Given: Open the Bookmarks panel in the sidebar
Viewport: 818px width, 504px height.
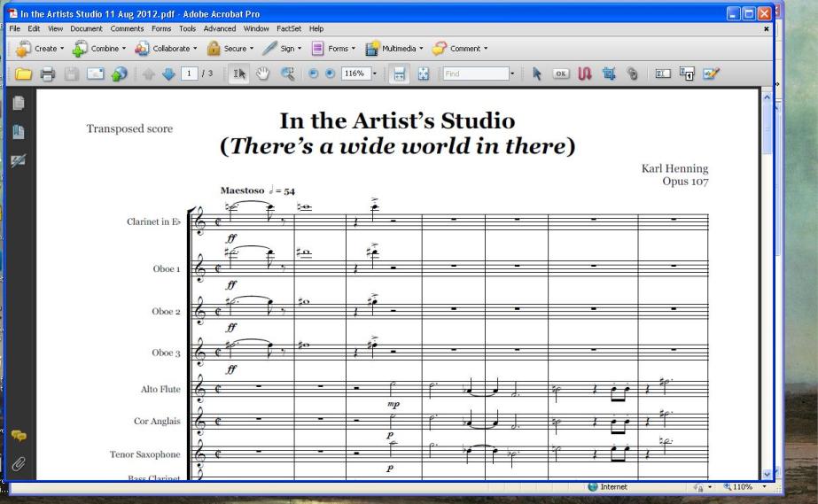Looking at the screenshot, I should click(19, 132).
